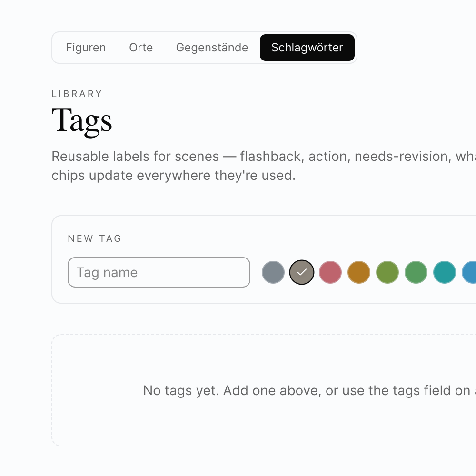Viewport: 476px width, 476px height.
Task: Select the teal color swatch
Action: (445, 272)
